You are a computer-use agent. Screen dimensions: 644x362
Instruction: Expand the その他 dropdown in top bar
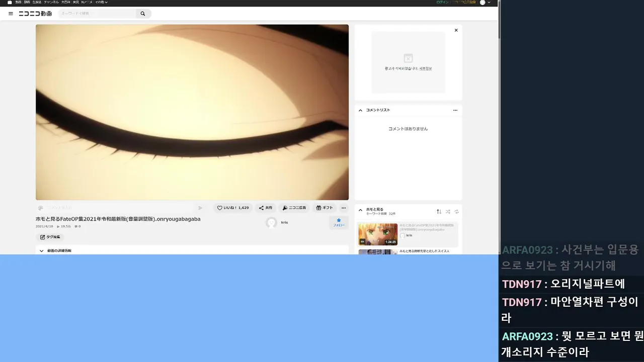click(x=102, y=3)
